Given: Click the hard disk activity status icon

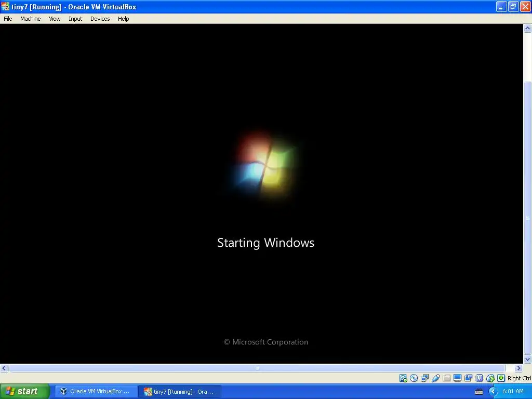Looking at the screenshot, I should [403, 378].
